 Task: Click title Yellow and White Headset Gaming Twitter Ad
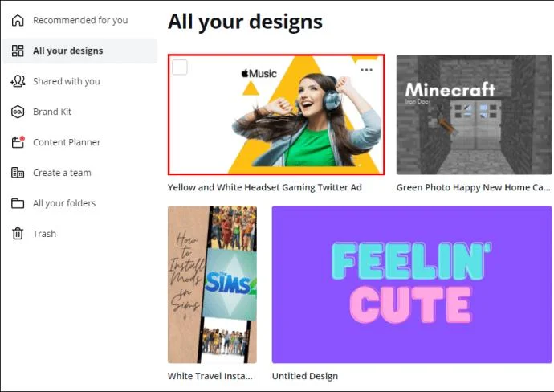click(265, 187)
